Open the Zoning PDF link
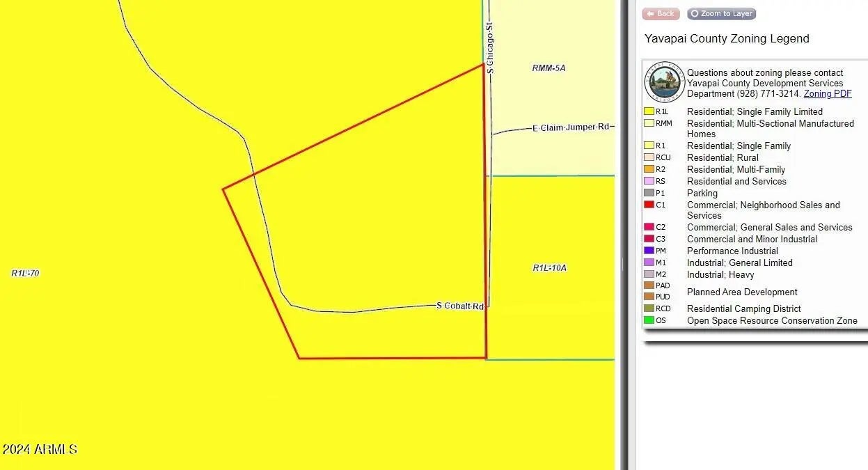Image resolution: width=868 pixels, height=470 pixels. tap(827, 94)
